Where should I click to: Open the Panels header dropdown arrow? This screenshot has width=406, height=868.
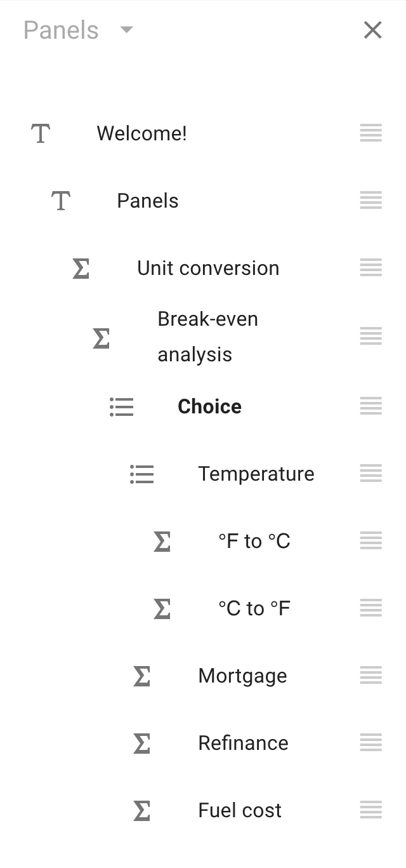click(x=127, y=30)
